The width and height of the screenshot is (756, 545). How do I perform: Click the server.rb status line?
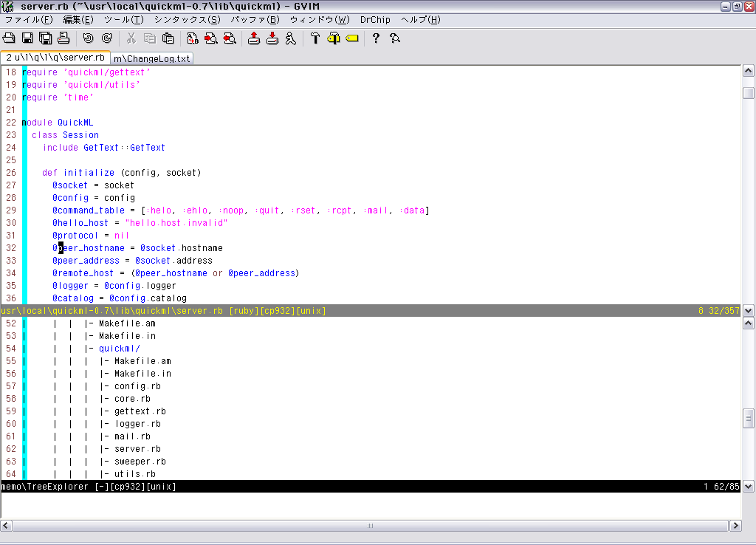(371, 311)
